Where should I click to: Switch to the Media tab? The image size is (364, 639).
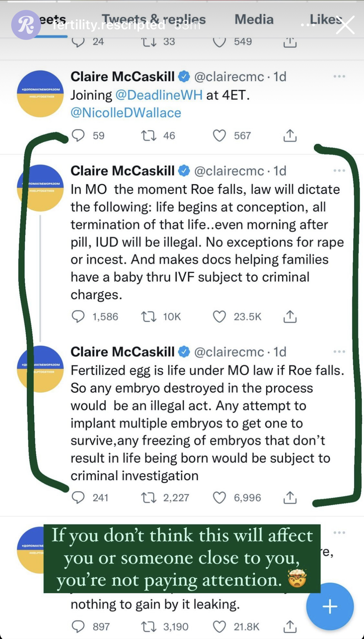[254, 19]
